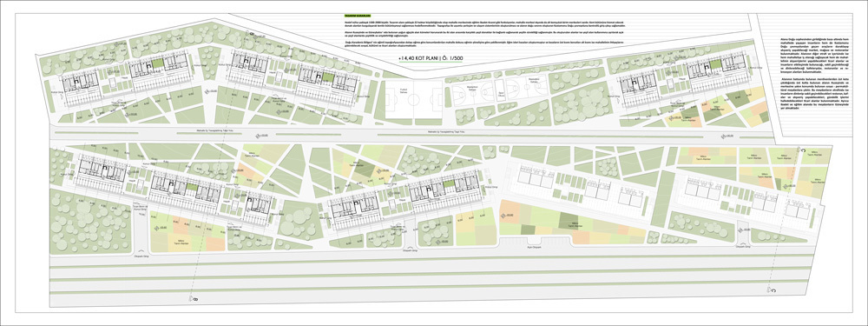Click the green courtyard square in the top-right building
The image size is (868, 326).
pyautogui.click(x=715, y=65)
